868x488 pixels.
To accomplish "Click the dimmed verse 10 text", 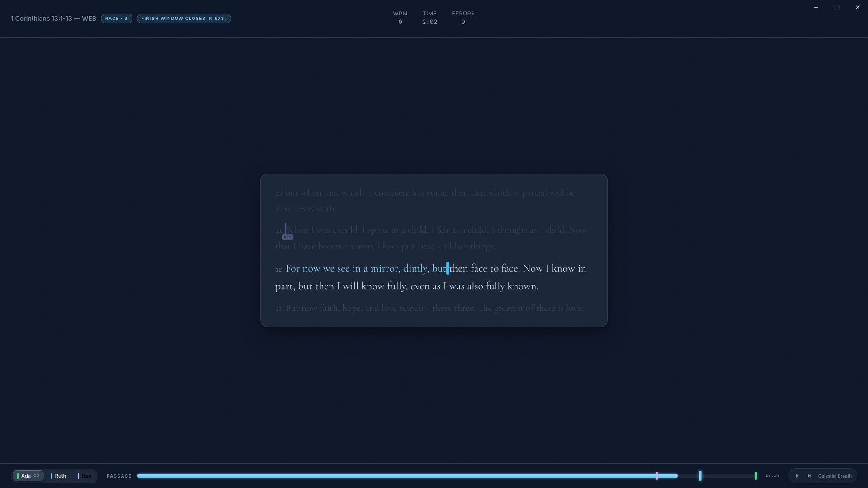I will [425, 201].
